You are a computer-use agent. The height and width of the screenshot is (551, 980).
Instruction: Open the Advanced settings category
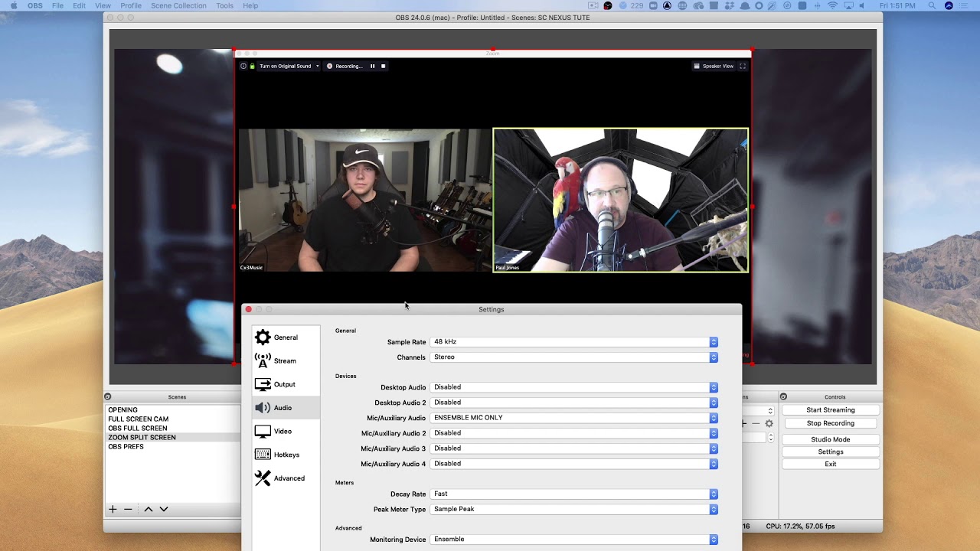[x=286, y=478]
